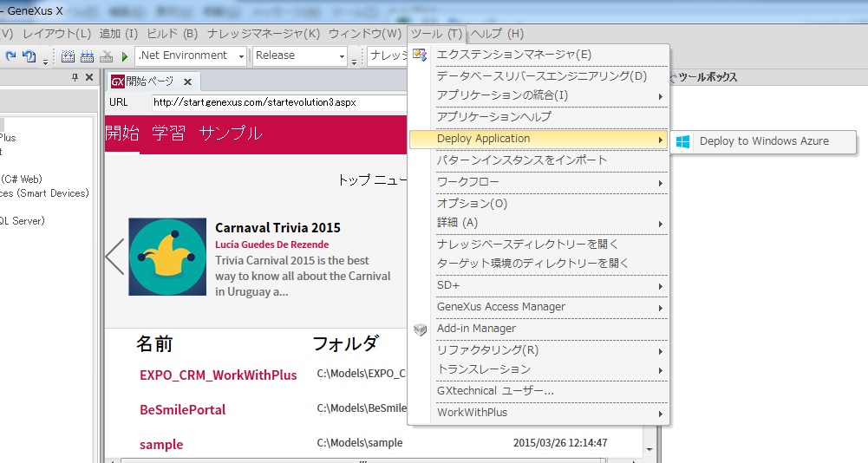Open Carnaval Trivia 2015 headline
Image resolution: width=868 pixels, height=463 pixels.
[x=277, y=228]
